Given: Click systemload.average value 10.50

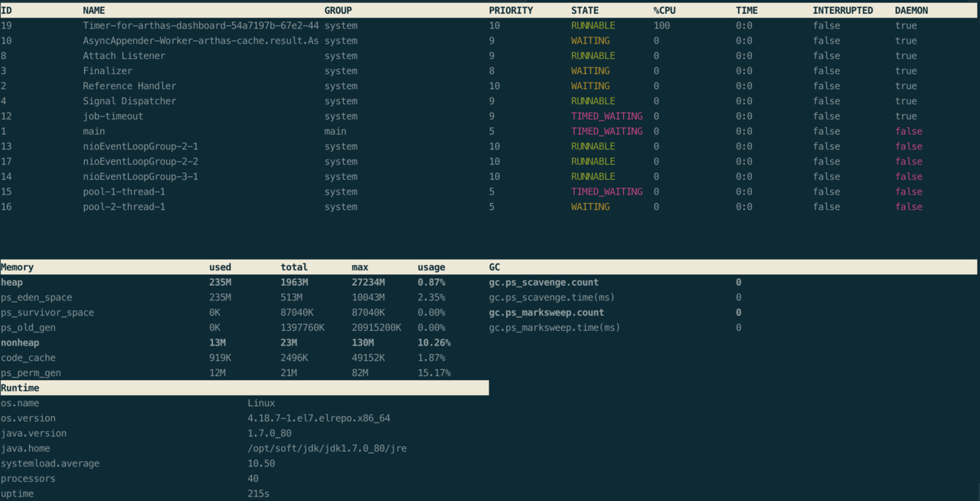Looking at the screenshot, I should [x=261, y=463].
